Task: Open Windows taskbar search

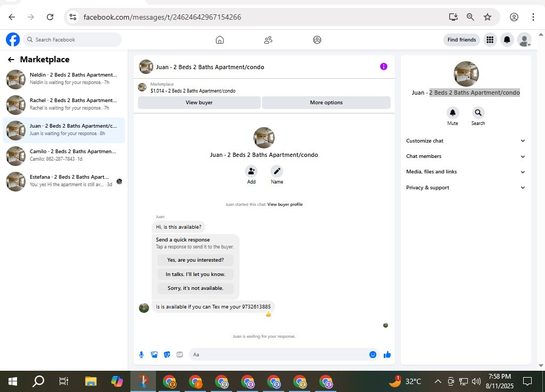Action: [38, 381]
